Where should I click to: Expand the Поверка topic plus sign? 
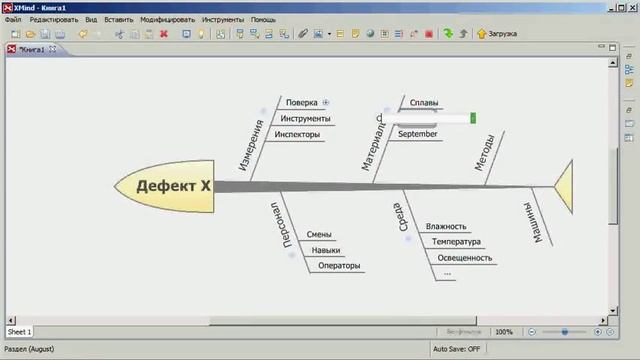click(326, 102)
